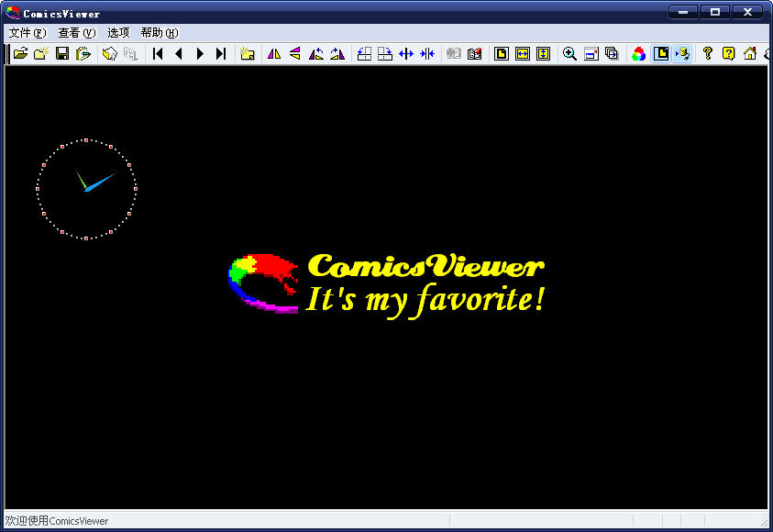Rotate image counterclockwise icon

[316, 53]
